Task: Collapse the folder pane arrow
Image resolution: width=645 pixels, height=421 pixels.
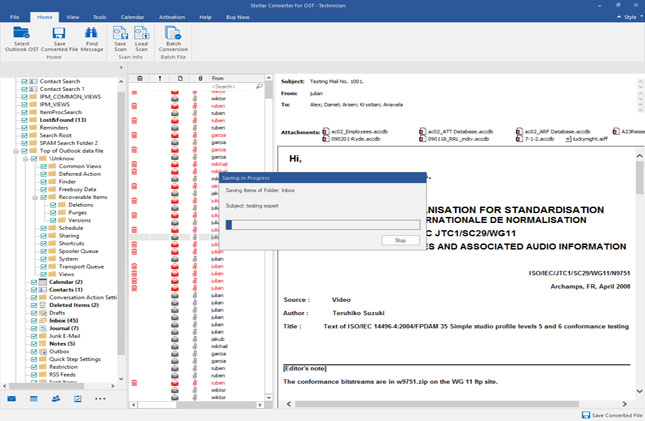Action: point(121,67)
